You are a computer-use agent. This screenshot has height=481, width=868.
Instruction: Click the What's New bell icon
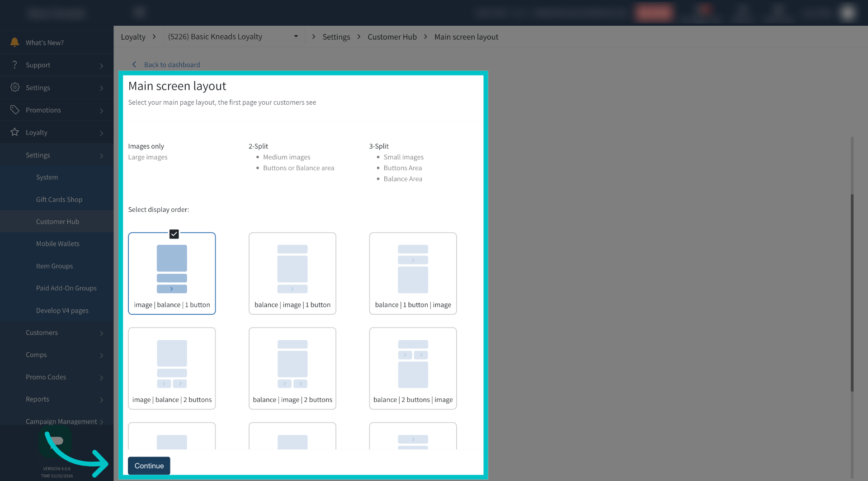point(14,42)
